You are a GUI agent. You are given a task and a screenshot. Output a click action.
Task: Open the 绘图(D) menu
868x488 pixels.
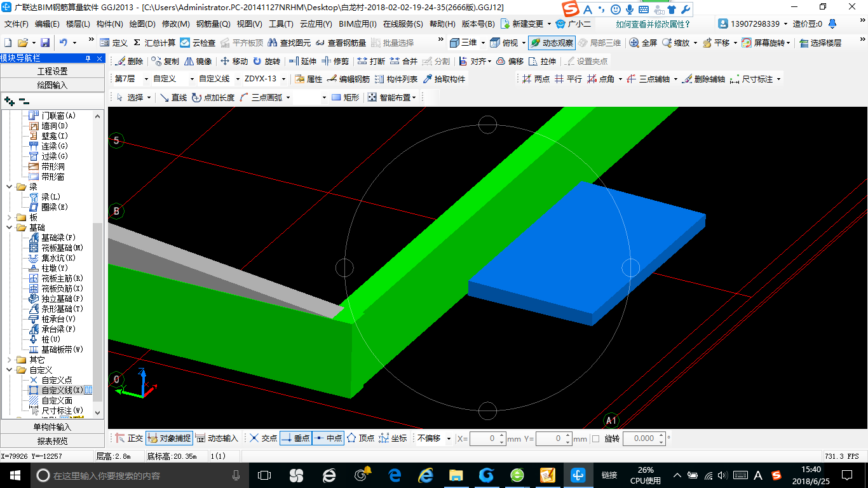(142, 24)
